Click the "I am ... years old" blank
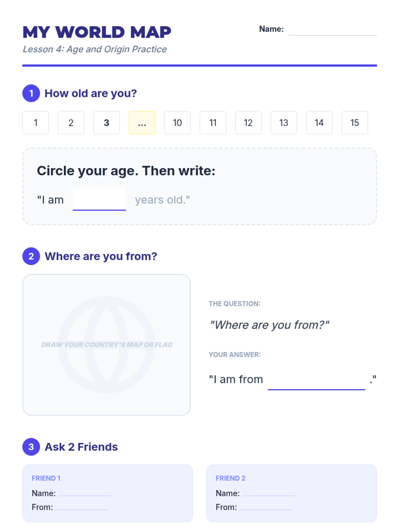399x532 pixels. tap(99, 199)
